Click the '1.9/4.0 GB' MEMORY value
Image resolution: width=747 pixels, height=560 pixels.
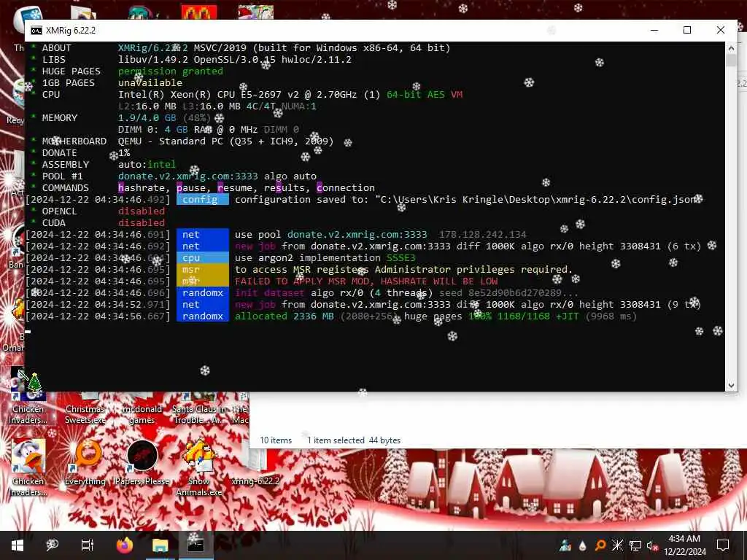pyautogui.click(x=147, y=117)
